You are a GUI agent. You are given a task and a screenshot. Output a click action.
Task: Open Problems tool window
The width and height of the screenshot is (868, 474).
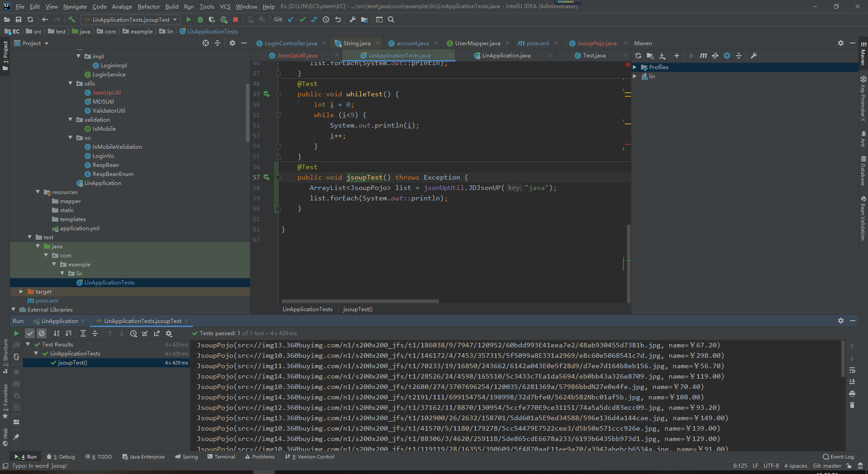tap(259, 457)
